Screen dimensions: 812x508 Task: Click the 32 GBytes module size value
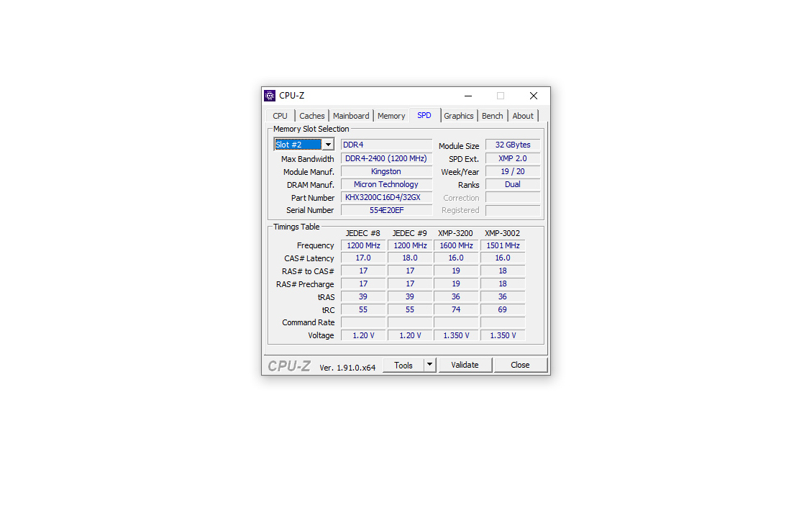[513, 145]
